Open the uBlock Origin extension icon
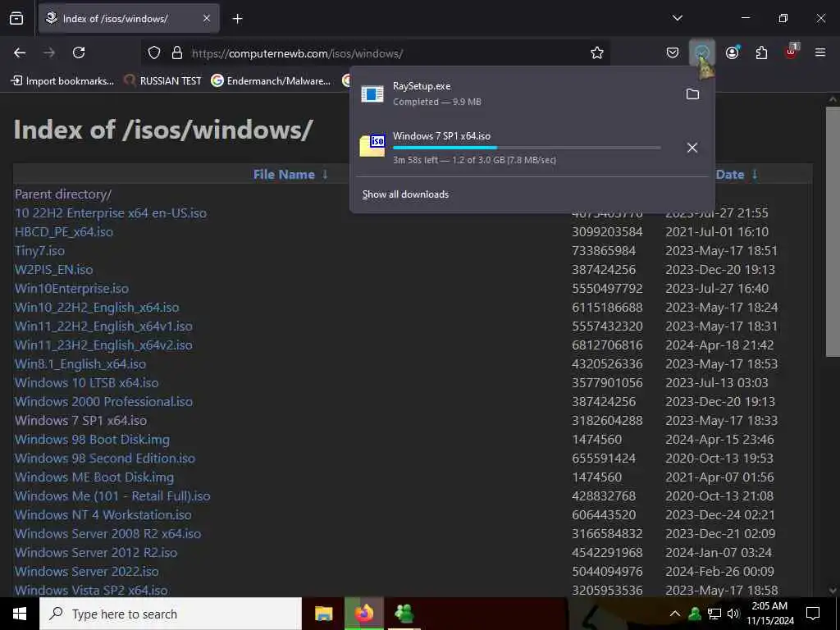This screenshot has height=630, width=840. (792, 52)
